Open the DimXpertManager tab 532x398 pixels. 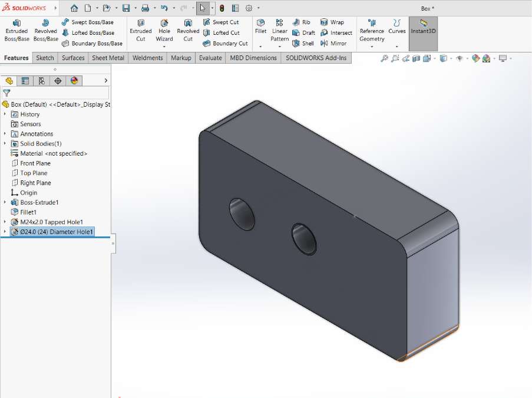58,81
